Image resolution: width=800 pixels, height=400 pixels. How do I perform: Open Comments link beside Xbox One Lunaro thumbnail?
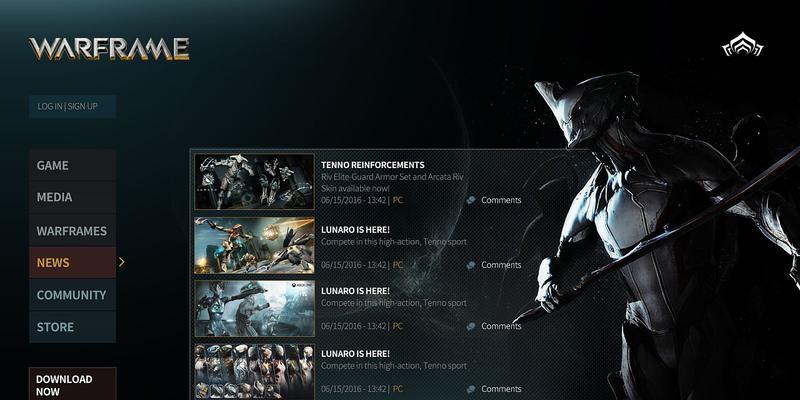tap(501, 326)
